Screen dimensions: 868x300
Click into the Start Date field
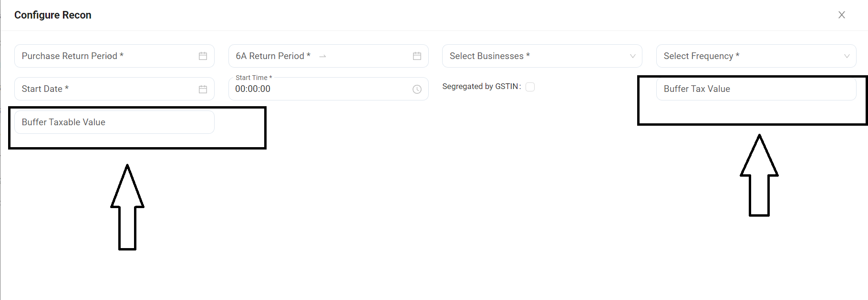[105, 89]
